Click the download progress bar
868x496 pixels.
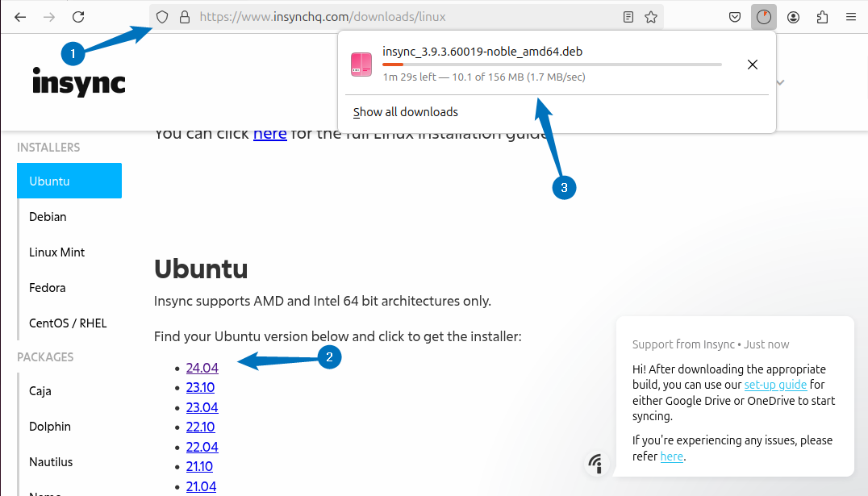(552, 65)
